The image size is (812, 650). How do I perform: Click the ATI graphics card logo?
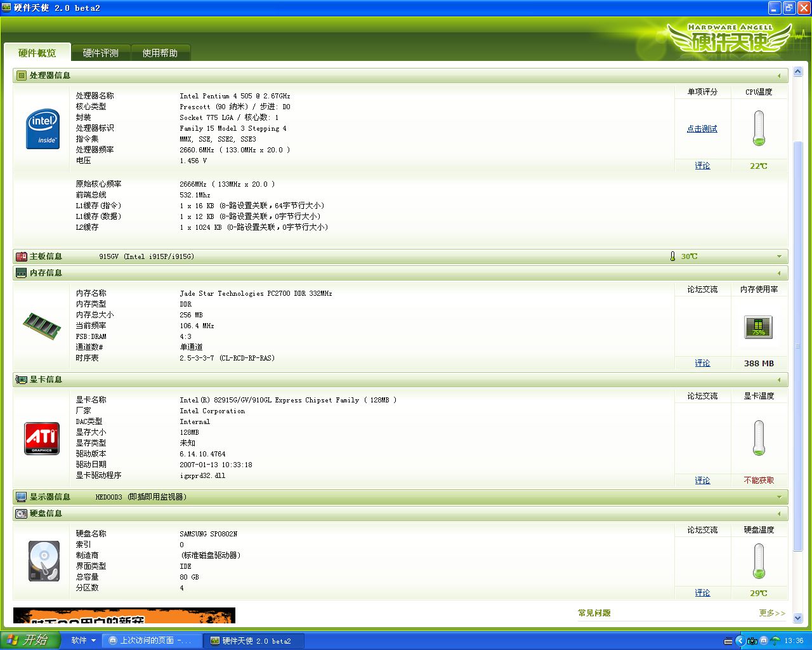tap(42, 439)
